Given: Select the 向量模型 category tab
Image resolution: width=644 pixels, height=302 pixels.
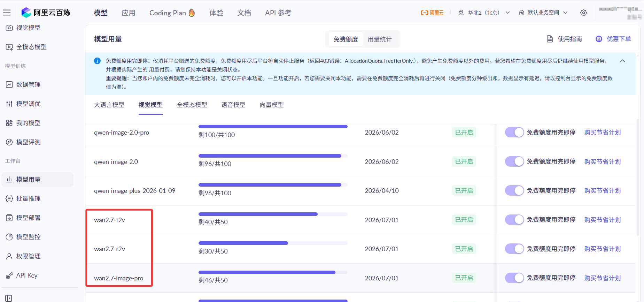Looking at the screenshot, I should point(272,105).
